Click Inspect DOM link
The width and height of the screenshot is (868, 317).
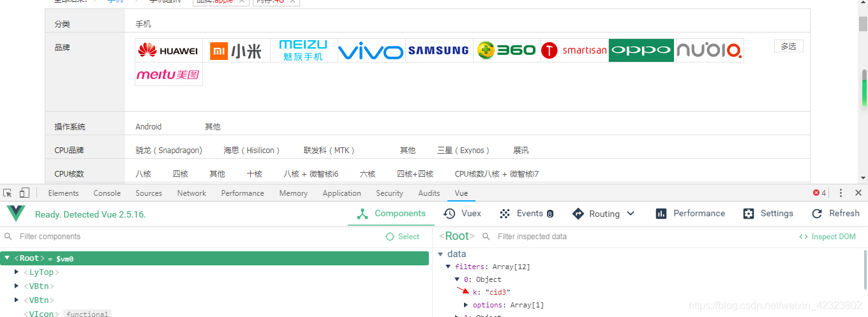827,237
